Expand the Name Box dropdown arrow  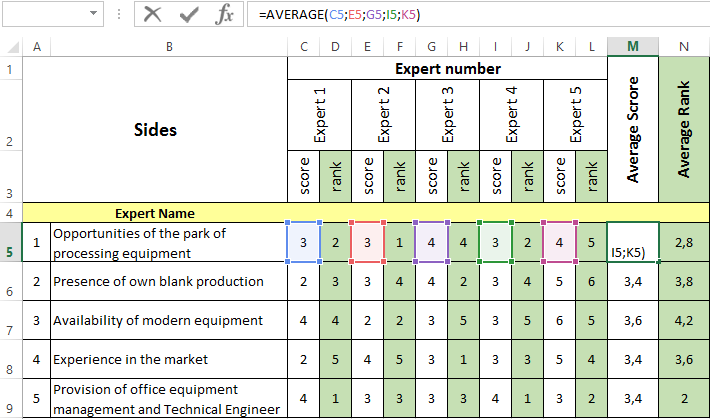tap(94, 14)
